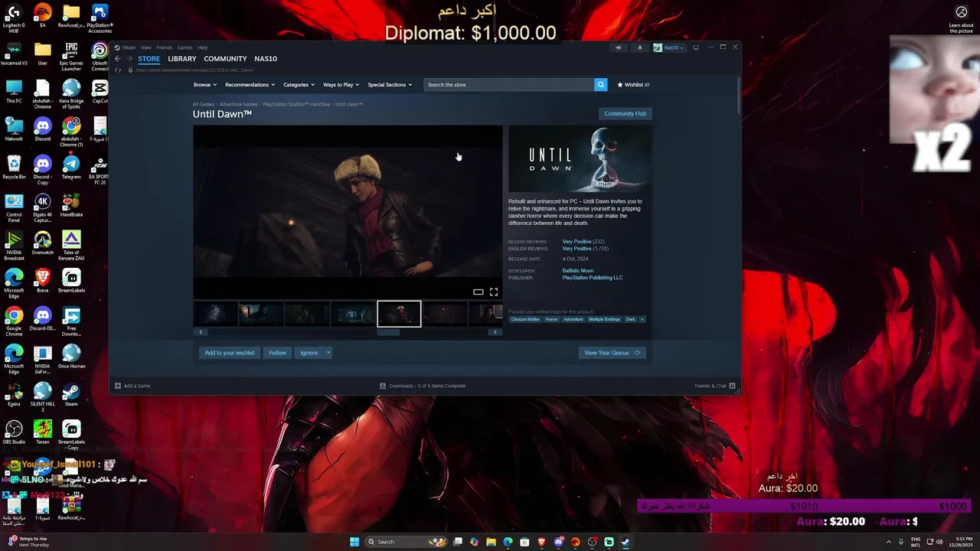The width and height of the screenshot is (980, 551).
Task: Select the Choices Matter tag
Action: (x=525, y=319)
